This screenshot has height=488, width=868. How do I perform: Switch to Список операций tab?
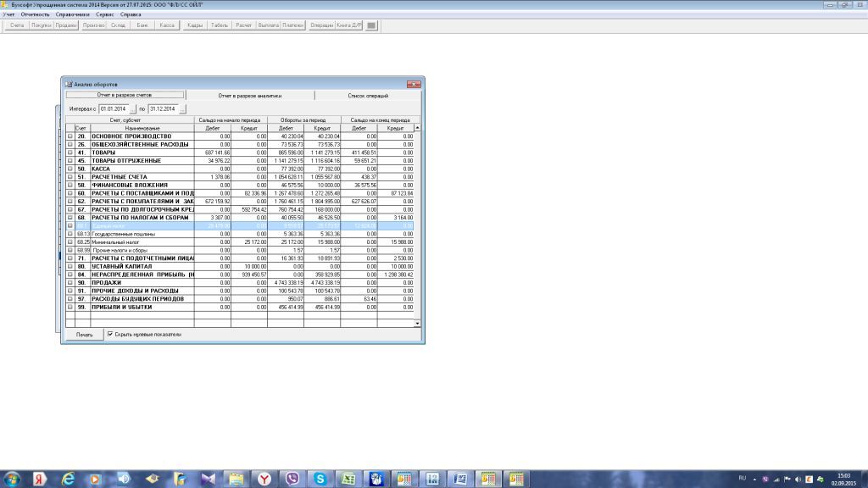[368, 96]
